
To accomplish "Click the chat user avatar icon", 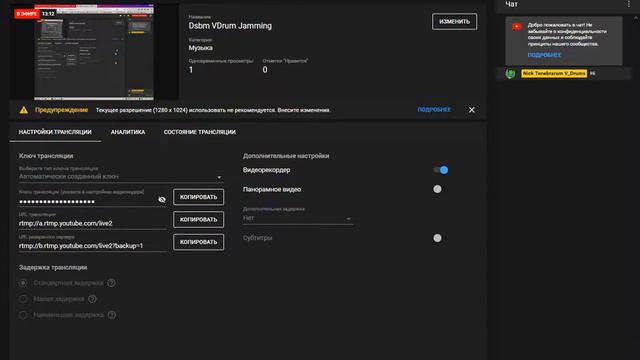I will 510,73.
